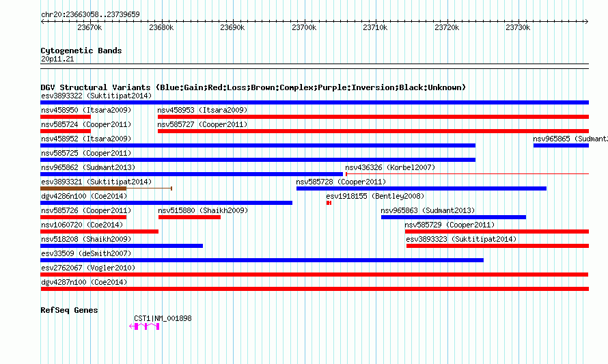608x364 pixels.
Task: Open esv2762067 (Vogler2010) label
Action: pyautogui.click(x=88, y=268)
